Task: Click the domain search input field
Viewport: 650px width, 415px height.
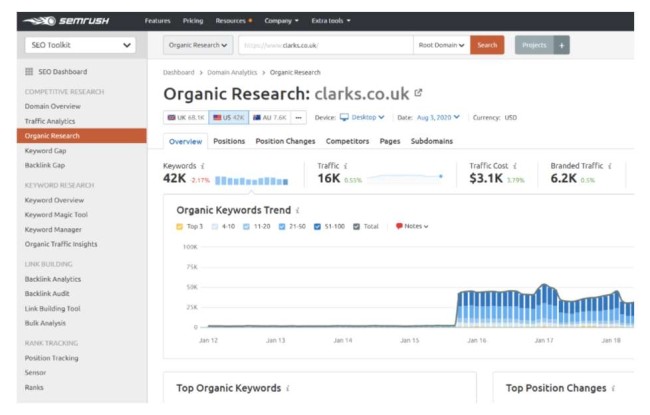Action: 325,45
